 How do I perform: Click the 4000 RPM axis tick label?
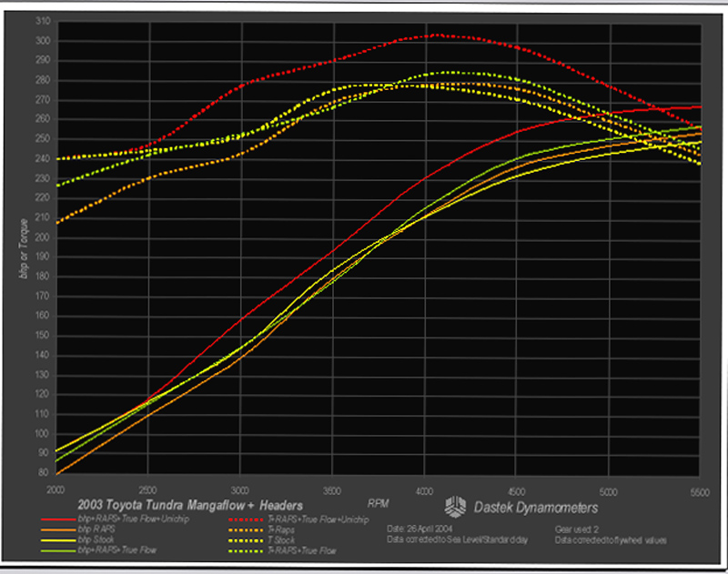[x=424, y=491]
